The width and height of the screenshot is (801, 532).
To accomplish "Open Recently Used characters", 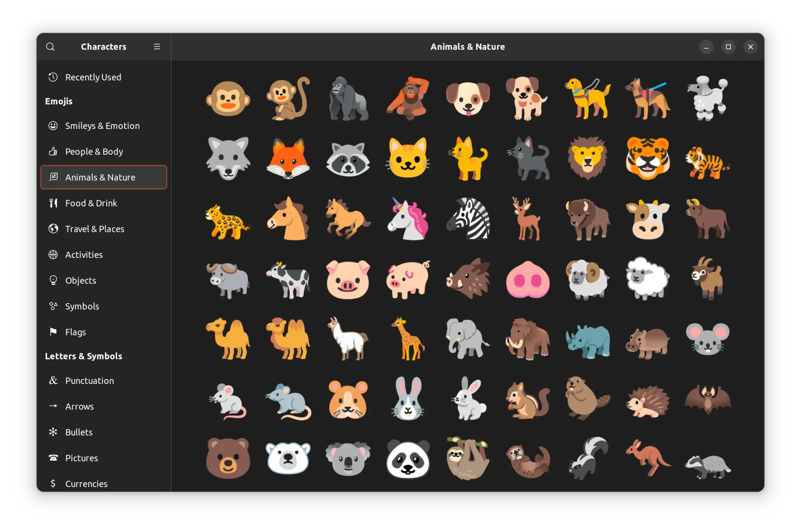I will click(104, 77).
